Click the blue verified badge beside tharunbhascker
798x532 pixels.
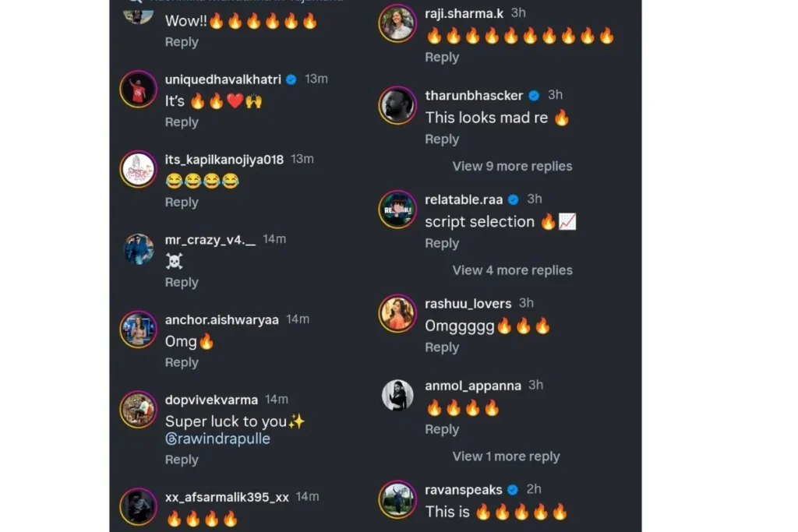coord(534,96)
